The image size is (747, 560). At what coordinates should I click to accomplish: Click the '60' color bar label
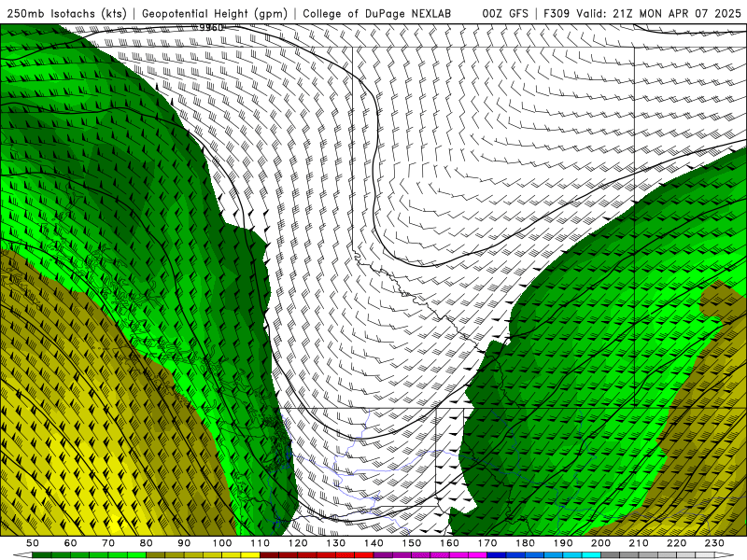[x=71, y=543]
